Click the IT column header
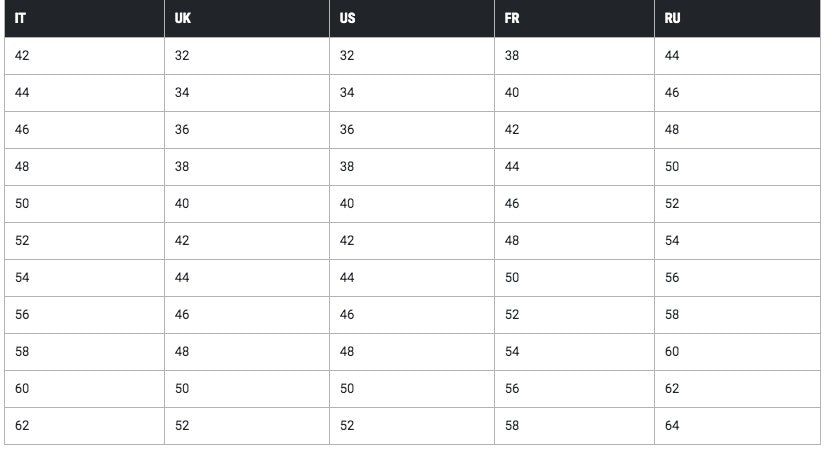824x450 pixels. pos(21,18)
